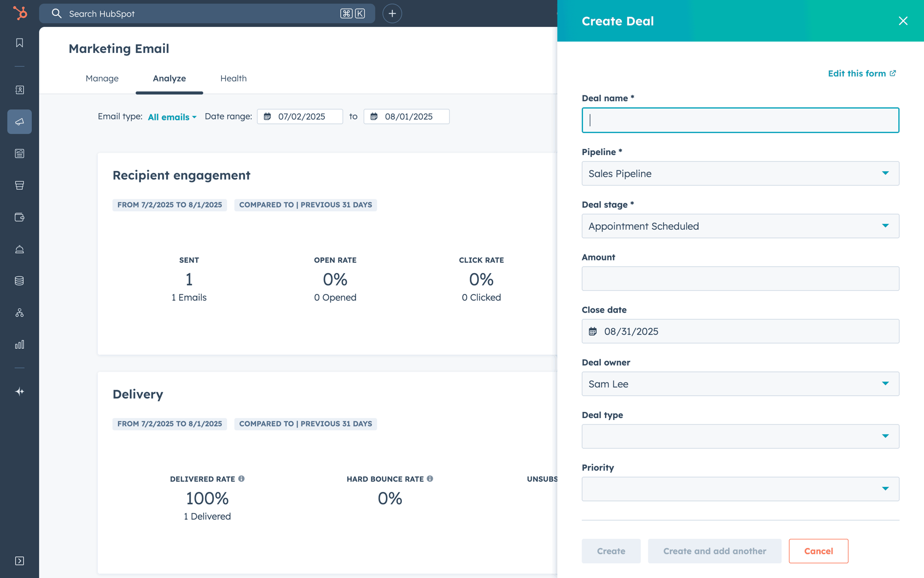Click the plus quick-create button
Image resolution: width=924 pixels, height=578 pixels.
(x=392, y=13)
